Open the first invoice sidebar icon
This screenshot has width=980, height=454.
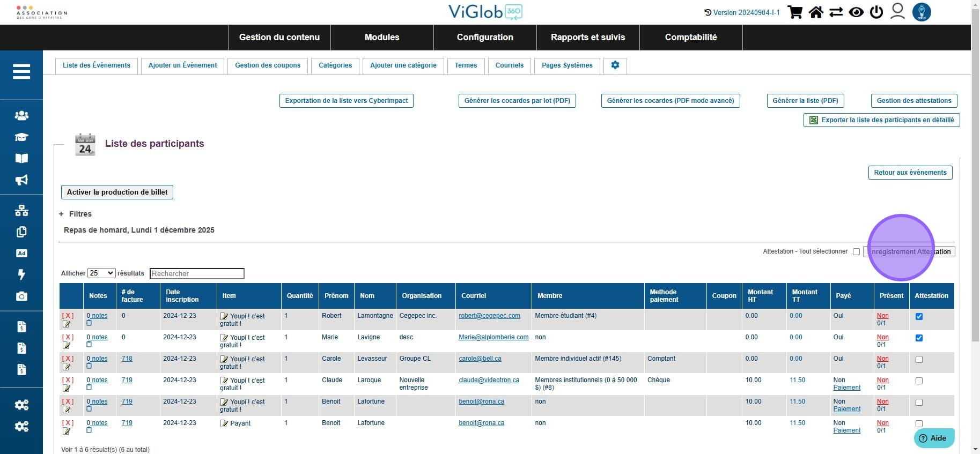click(x=21, y=326)
